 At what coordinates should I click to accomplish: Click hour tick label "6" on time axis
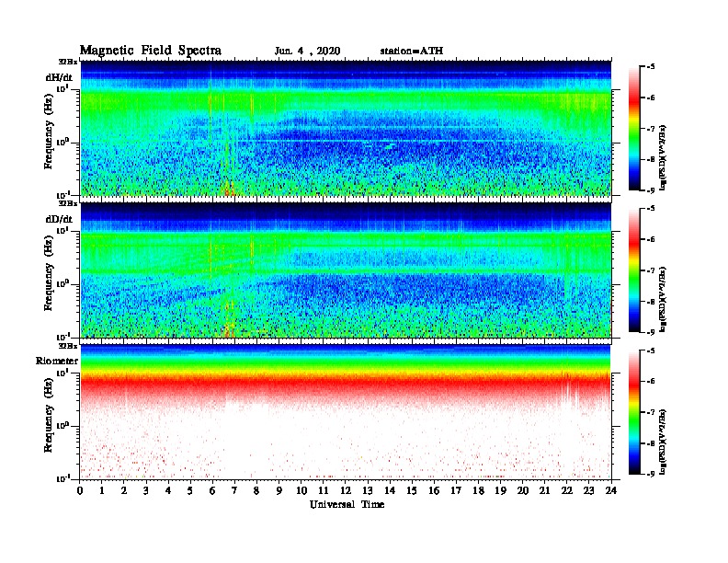point(212,491)
